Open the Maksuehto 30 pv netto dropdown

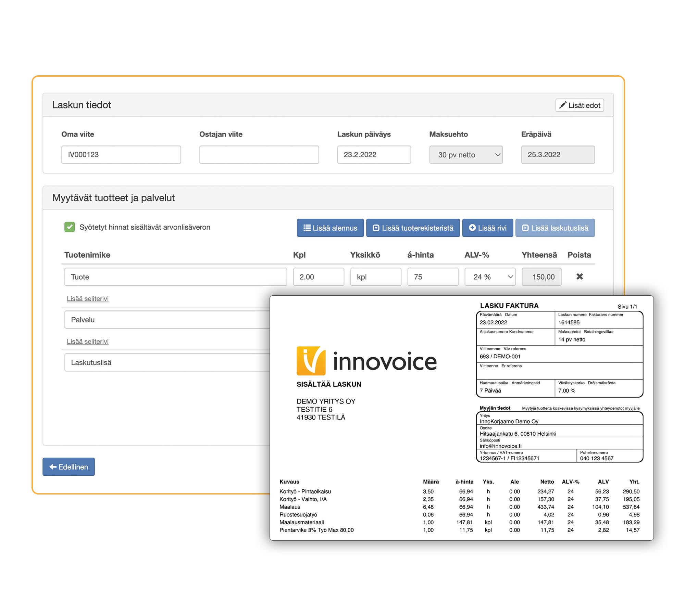466,155
